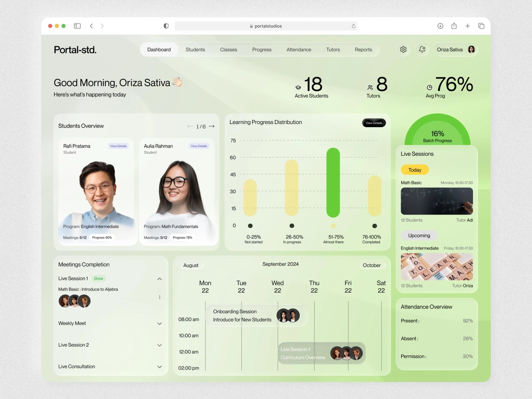The height and width of the screenshot is (399, 532).
Task: Switch to the Attendance tab
Action: click(x=299, y=50)
